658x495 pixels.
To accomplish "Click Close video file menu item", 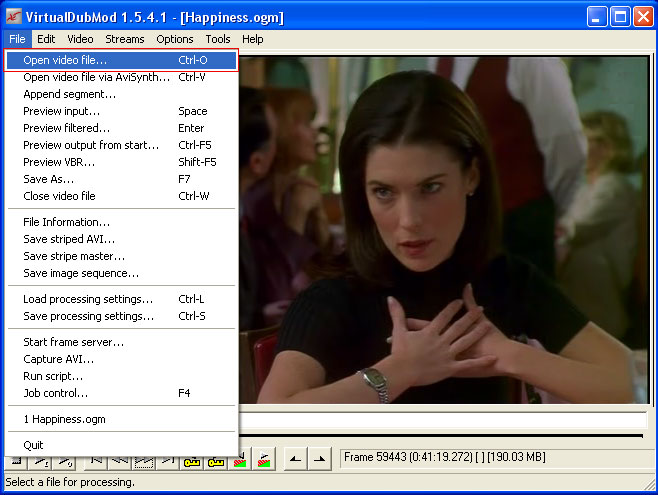I will point(121,196).
